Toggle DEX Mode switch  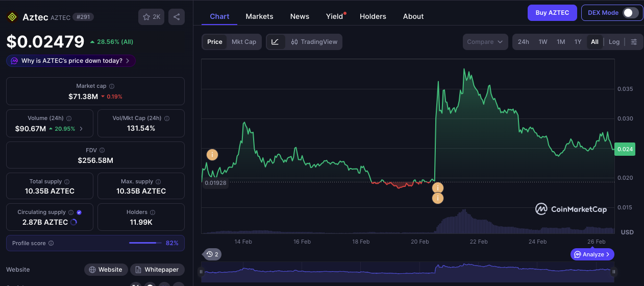(630, 13)
